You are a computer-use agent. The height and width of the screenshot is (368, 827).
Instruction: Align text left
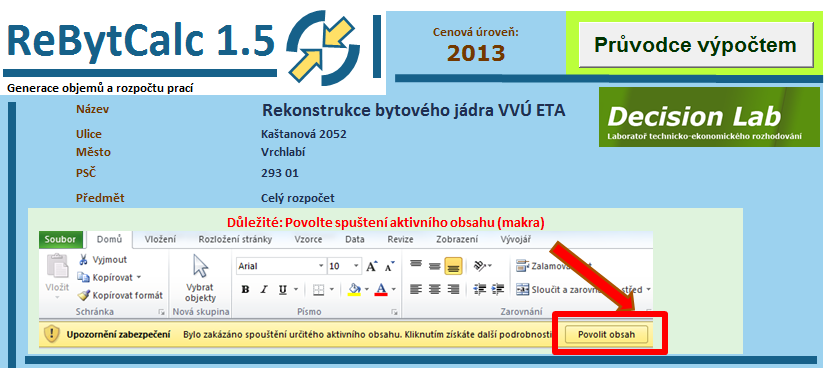click(x=416, y=289)
